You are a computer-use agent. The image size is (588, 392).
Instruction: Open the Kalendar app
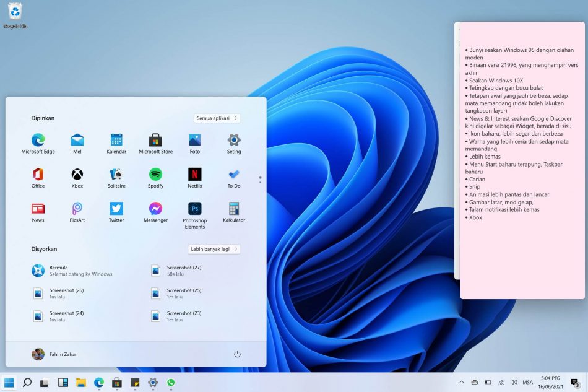[x=116, y=144]
